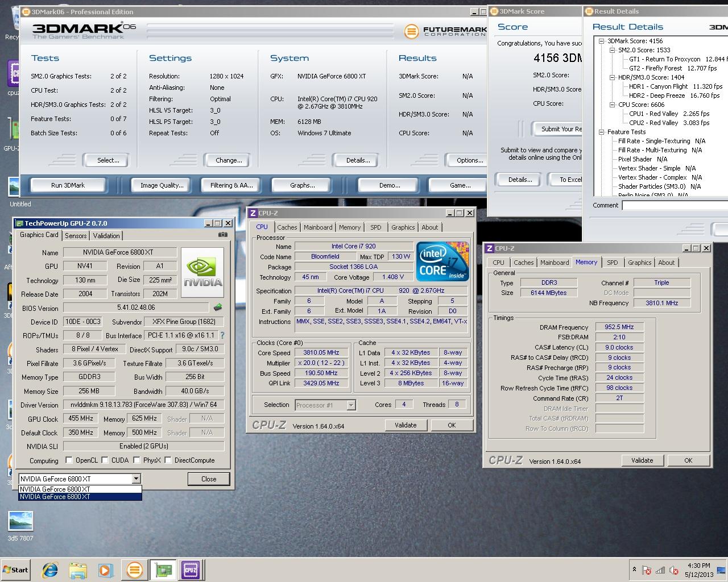Switch to GPU-Z Validation tab
This screenshot has width=728, height=582.
click(x=106, y=236)
